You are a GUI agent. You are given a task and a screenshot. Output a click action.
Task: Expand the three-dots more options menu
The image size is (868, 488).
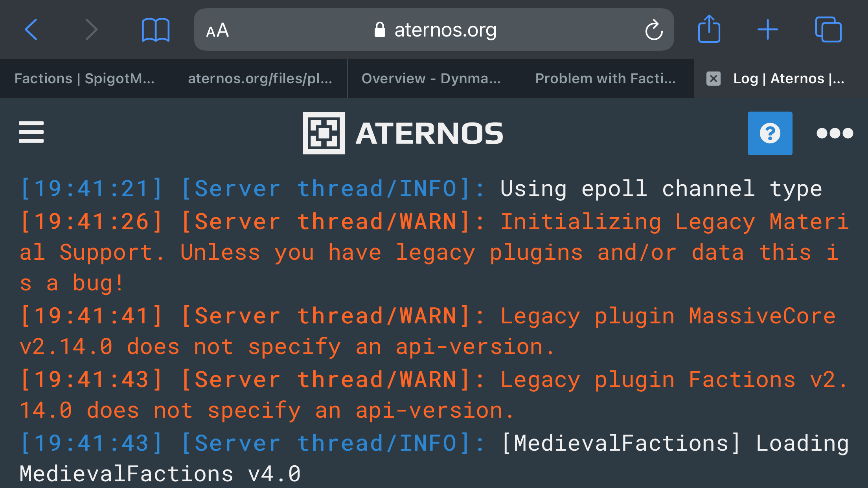(835, 133)
